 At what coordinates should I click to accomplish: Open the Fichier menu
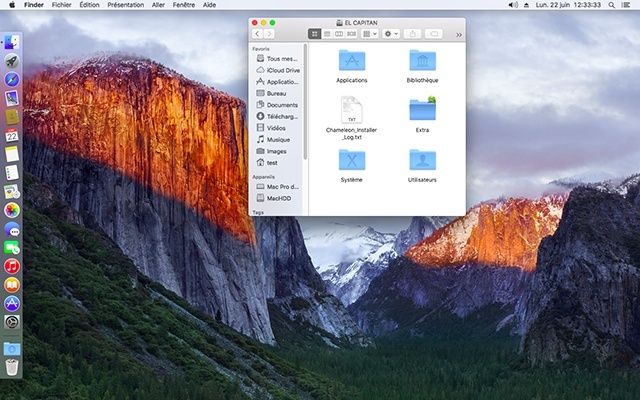coord(62,5)
